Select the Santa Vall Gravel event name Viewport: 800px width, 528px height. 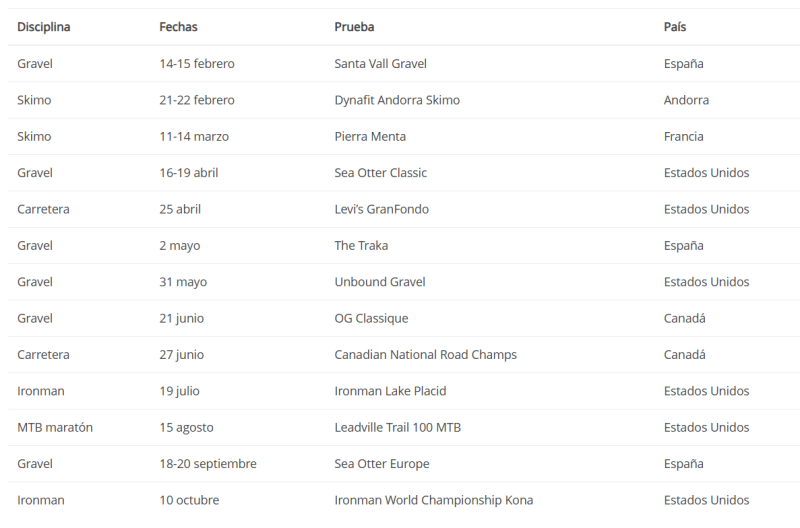coord(380,64)
